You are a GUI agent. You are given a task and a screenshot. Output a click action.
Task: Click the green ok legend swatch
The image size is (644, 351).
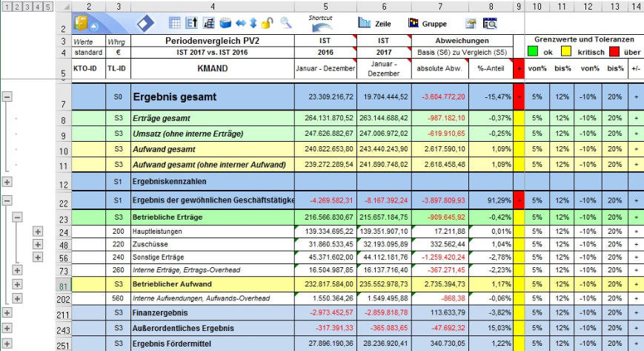click(x=533, y=52)
